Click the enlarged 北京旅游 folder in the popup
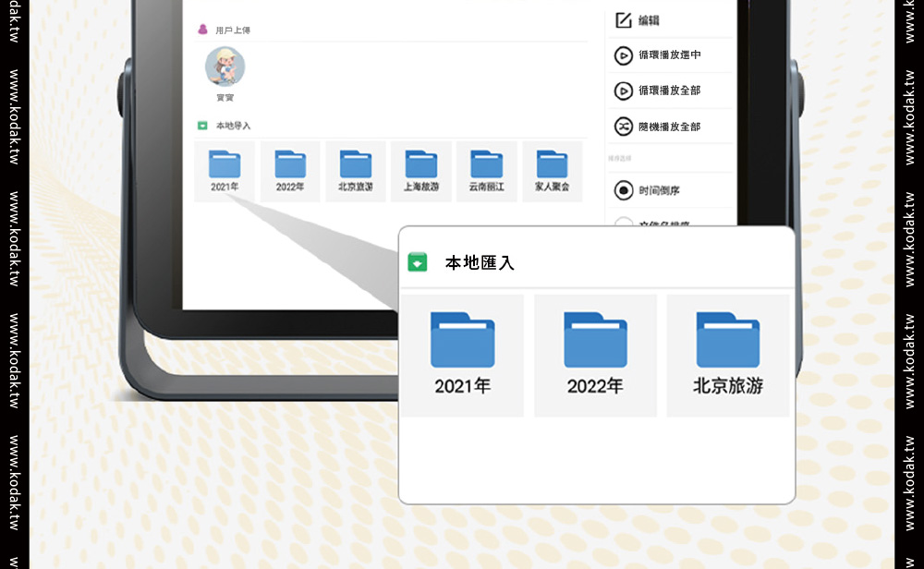The image size is (924, 569). (x=727, y=342)
